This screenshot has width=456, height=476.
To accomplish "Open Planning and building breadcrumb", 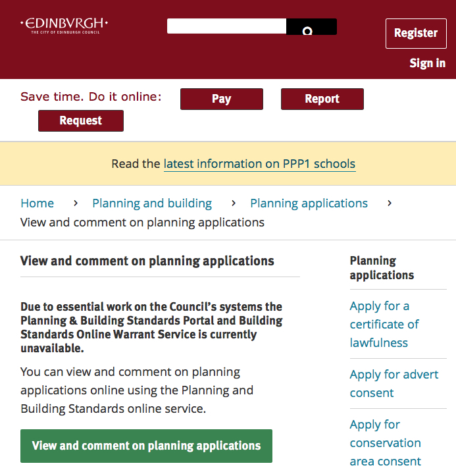I will 152,203.
